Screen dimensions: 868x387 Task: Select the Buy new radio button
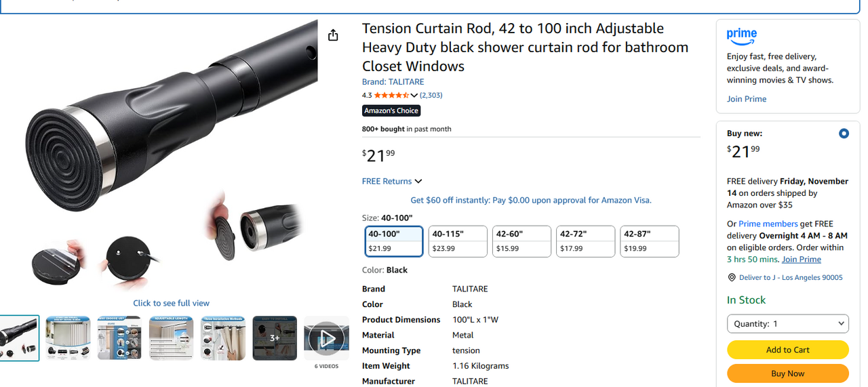tap(844, 134)
